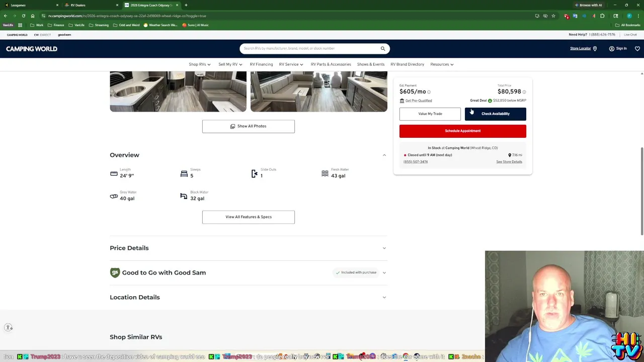
Task: Open the Weather Search bookmark
Action: pos(161,25)
